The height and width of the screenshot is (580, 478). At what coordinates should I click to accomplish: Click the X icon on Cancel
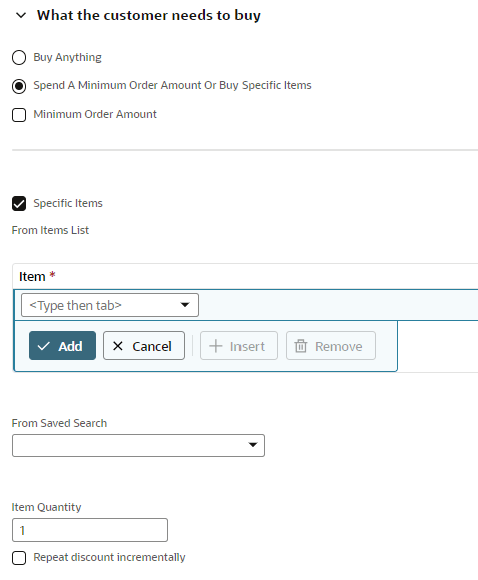(118, 346)
